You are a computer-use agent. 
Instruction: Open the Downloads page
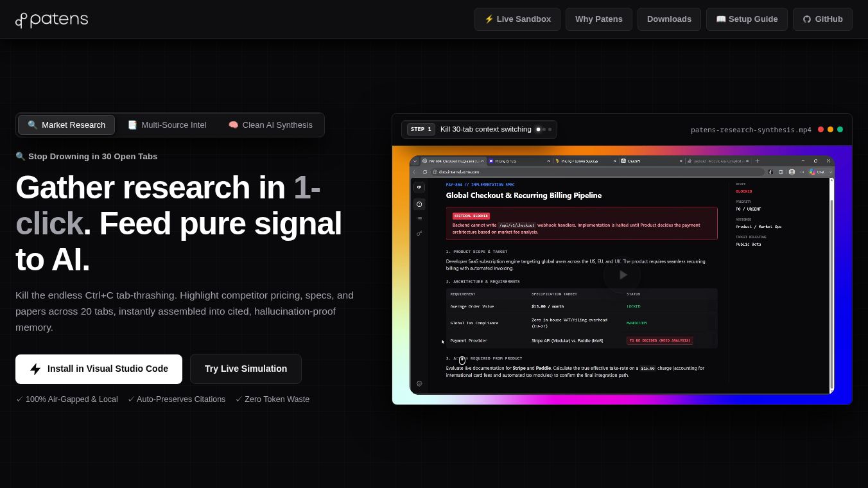click(669, 19)
